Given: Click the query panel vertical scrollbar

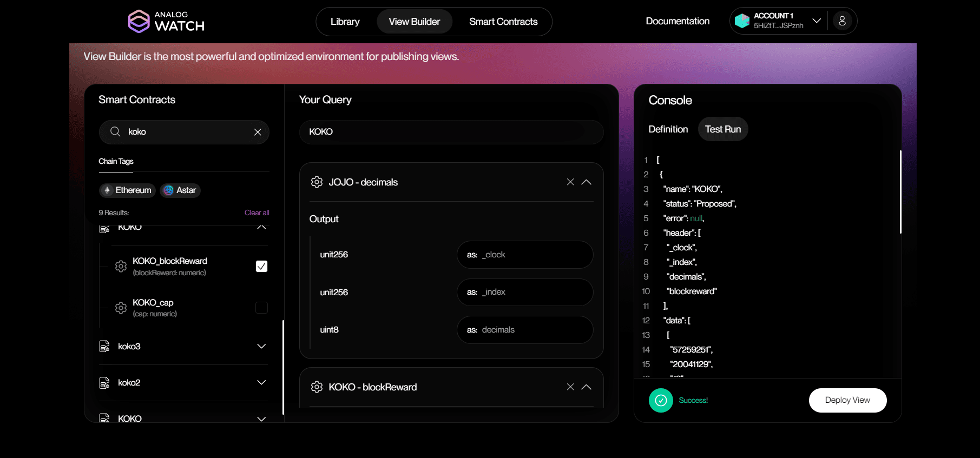Looking at the screenshot, I should (283, 368).
